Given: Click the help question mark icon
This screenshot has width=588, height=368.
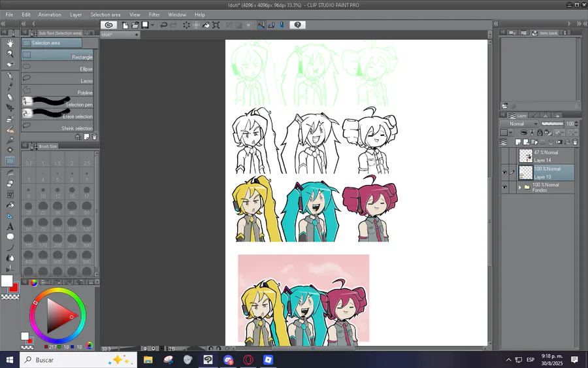Looking at the screenshot, I should click(x=297, y=25).
